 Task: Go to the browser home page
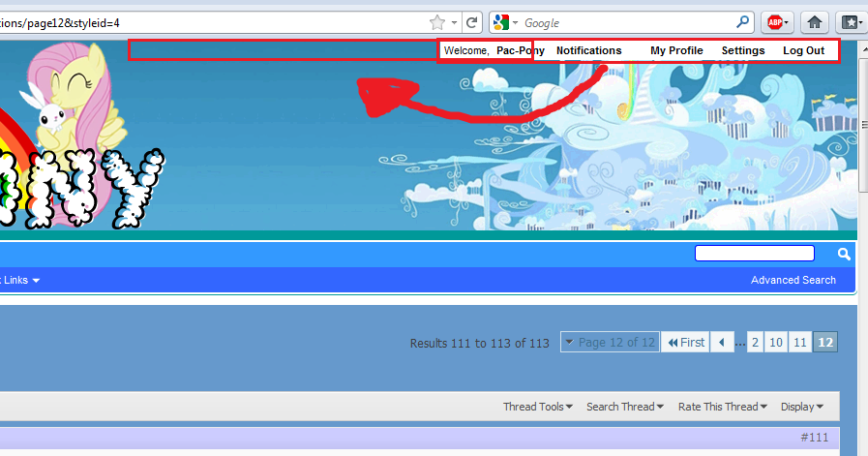[x=815, y=22]
